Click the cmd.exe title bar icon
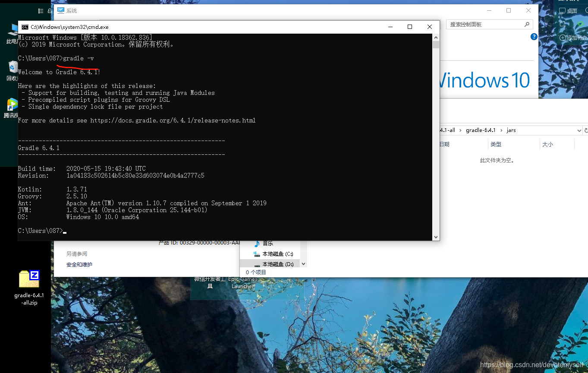The image size is (588, 373). pyautogui.click(x=25, y=27)
